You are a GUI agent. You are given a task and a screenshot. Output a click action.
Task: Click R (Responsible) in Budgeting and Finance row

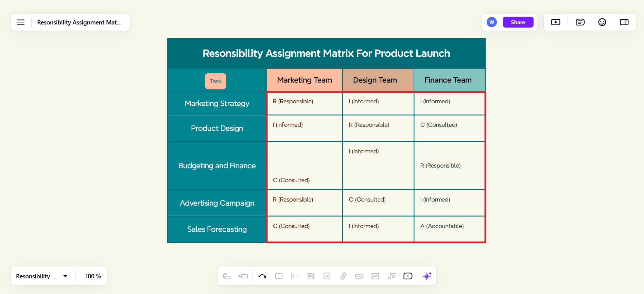(440, 166)
